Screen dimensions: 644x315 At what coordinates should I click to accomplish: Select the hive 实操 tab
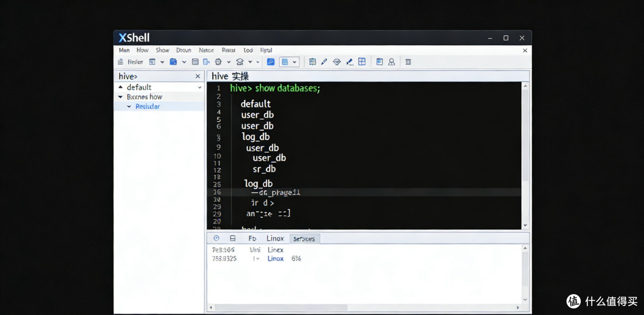tap(230, 76)
